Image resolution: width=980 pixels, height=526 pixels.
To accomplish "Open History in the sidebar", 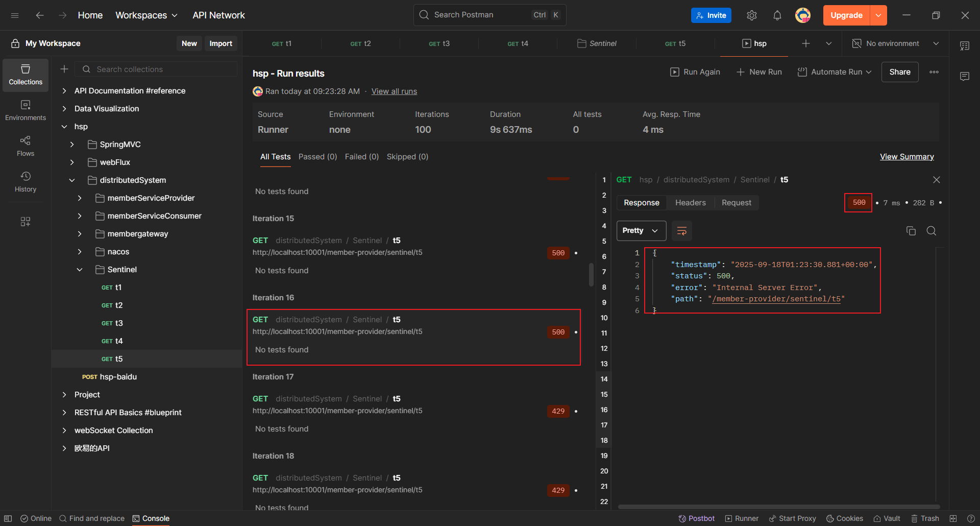I will click(26, 181).
